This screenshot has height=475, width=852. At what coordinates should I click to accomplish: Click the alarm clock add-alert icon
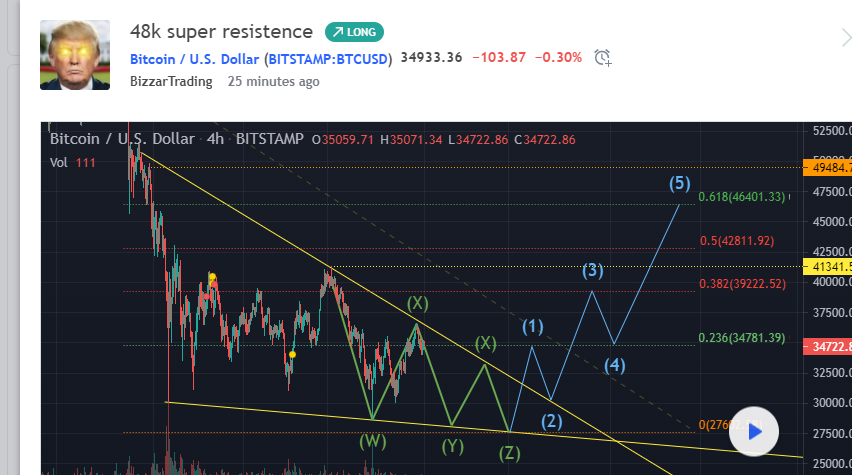pyautogui.click(x=602, y=57)
